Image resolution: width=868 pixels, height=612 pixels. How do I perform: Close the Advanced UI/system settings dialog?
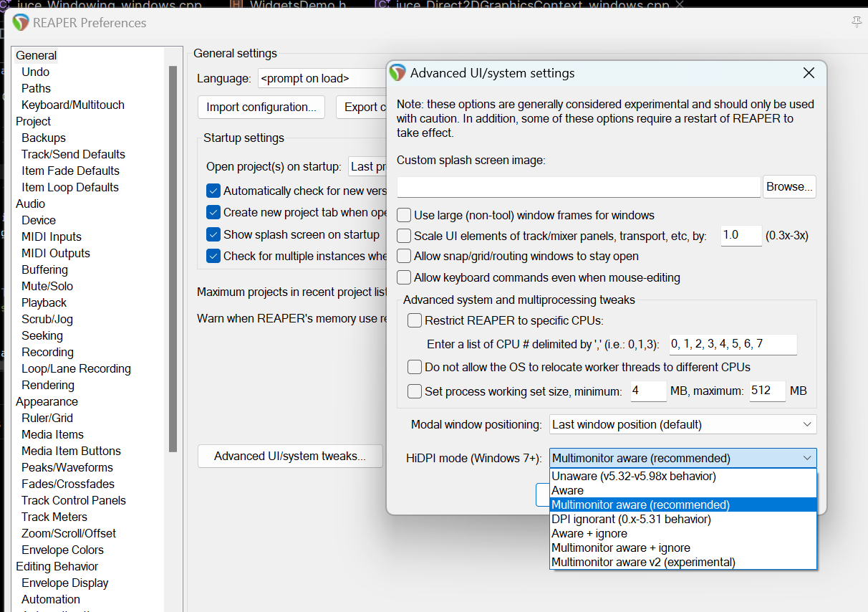point(809,73)
